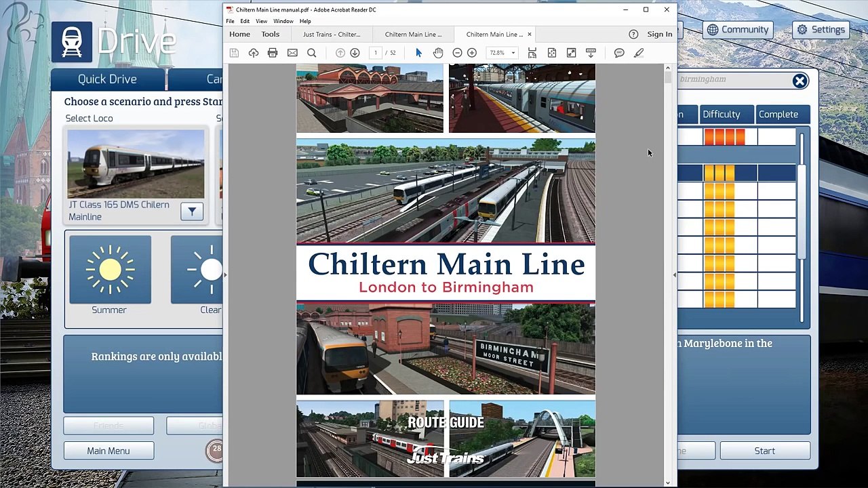Click the loco filter funnel icon
Screen dimensions: 868x488
click(192, 212)
